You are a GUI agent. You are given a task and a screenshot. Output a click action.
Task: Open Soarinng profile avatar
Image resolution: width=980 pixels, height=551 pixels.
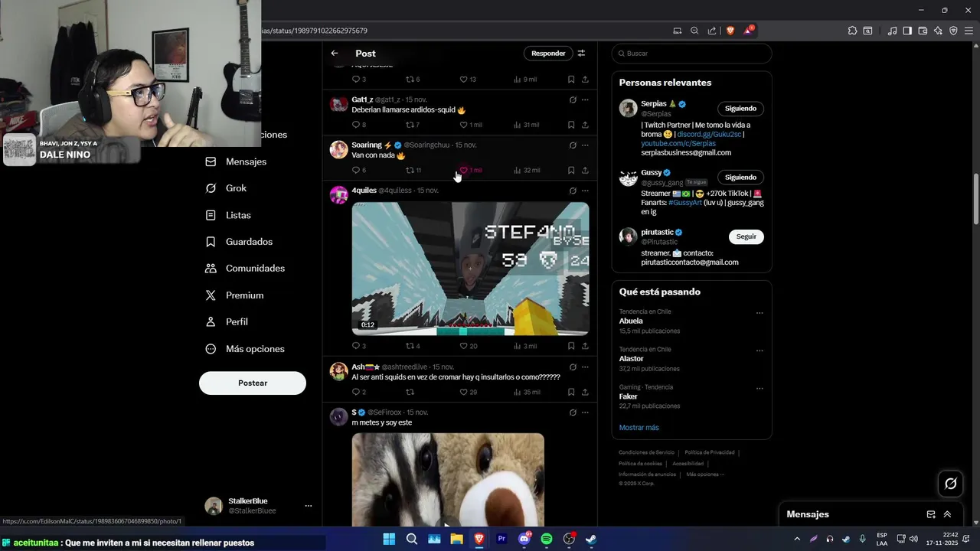(338, 149)
